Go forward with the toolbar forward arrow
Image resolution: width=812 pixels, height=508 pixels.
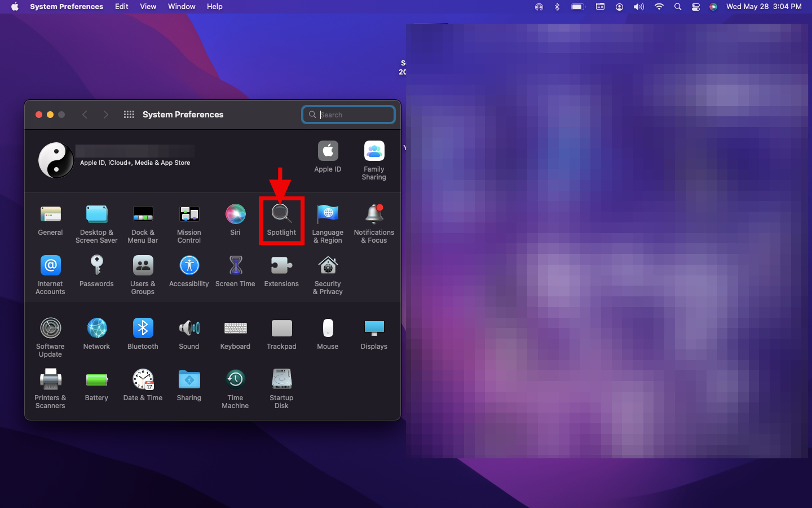pos(105,115)
